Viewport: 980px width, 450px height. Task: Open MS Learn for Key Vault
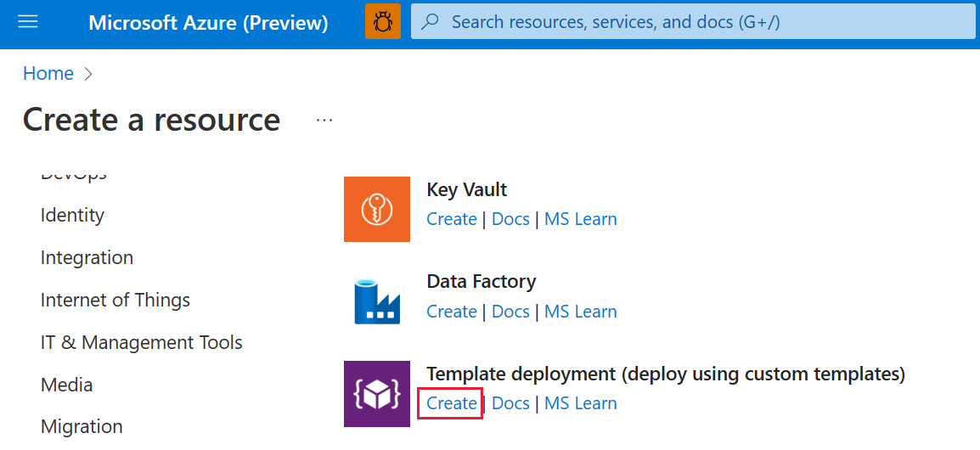(x=581, y=219)
